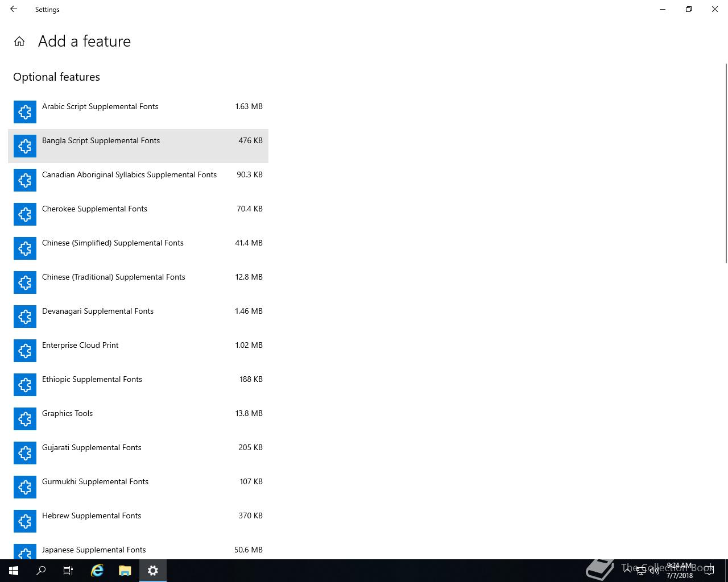Click the puzzle icon for Arabic Script Supplemental Fonts
The height and width of the screenshot is (582, 728).
tap(25, 112)
